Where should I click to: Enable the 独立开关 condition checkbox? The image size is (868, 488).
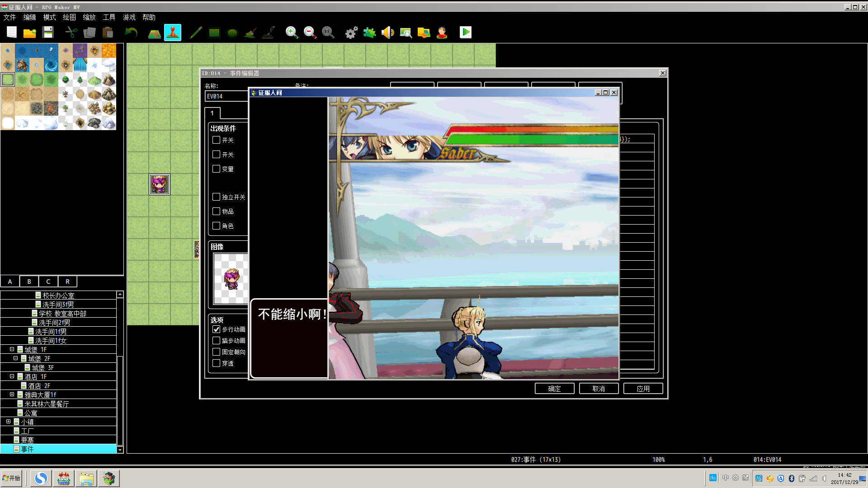pyautogui.click(x=217, y=197)
